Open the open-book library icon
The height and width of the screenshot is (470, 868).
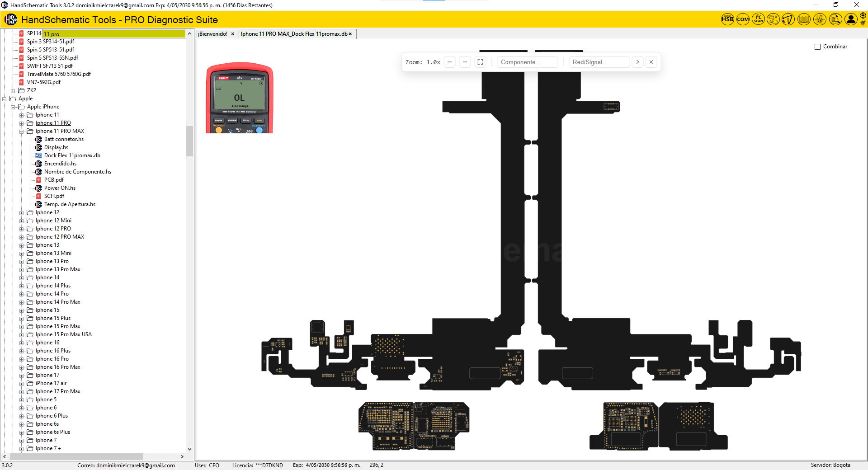804,19
